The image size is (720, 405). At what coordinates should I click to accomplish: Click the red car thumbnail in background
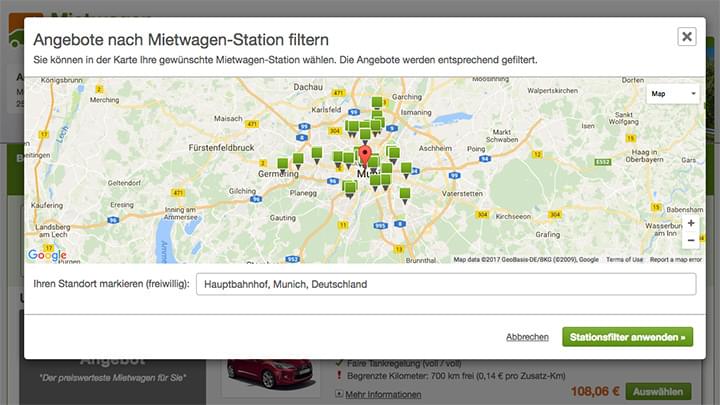[x=271, y=375]
